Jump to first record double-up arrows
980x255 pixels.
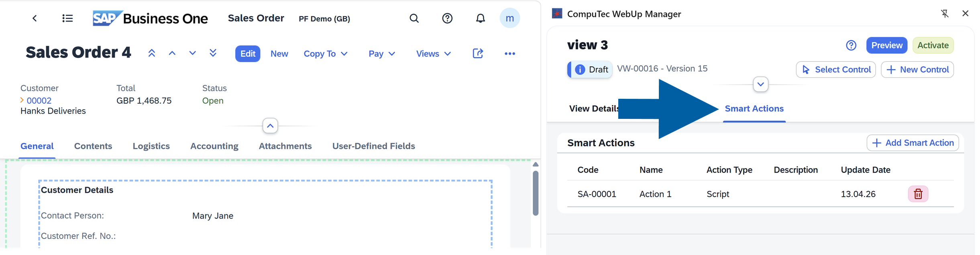(151, 53)
